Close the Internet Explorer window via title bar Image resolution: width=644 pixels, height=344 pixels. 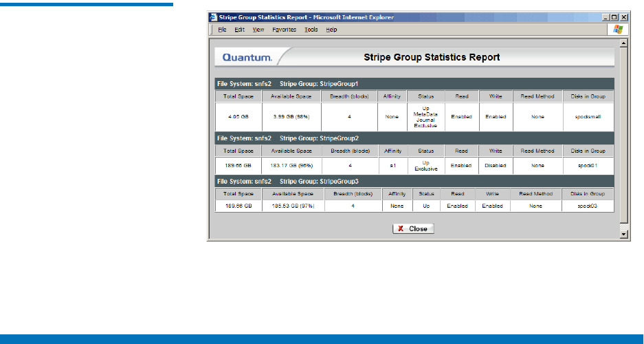click(x=623, y=17)
